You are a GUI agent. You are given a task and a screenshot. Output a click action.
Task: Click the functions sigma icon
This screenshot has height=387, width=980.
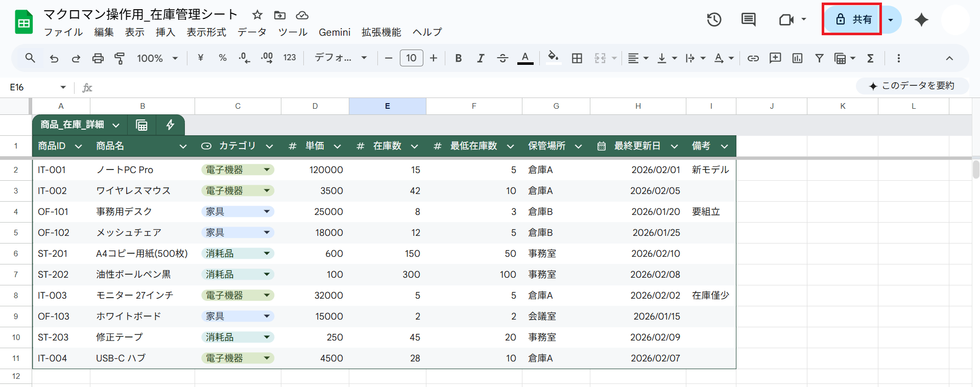[x=870, y=58]
